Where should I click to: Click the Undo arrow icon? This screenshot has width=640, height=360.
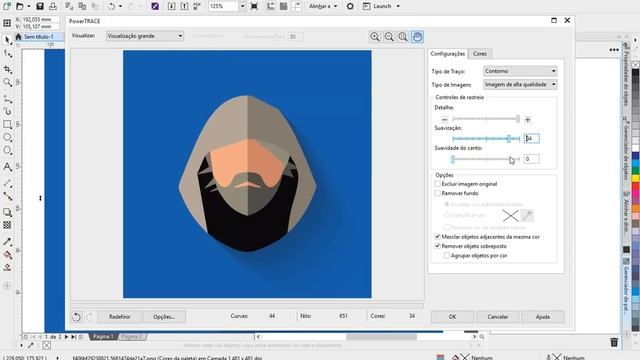click(x=111, y=6)
